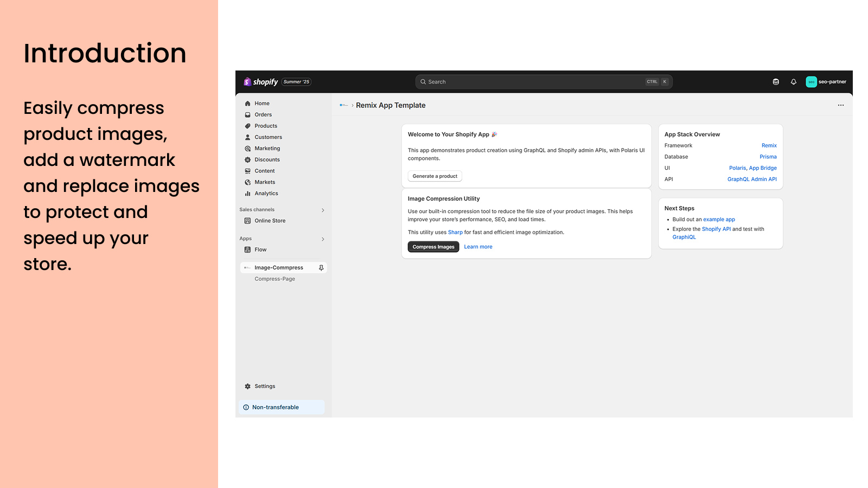Screen dimensions: 868x488
Task: Open the Compress-Page sub-item
Action: pyautogui.click(x=275, y=279)
